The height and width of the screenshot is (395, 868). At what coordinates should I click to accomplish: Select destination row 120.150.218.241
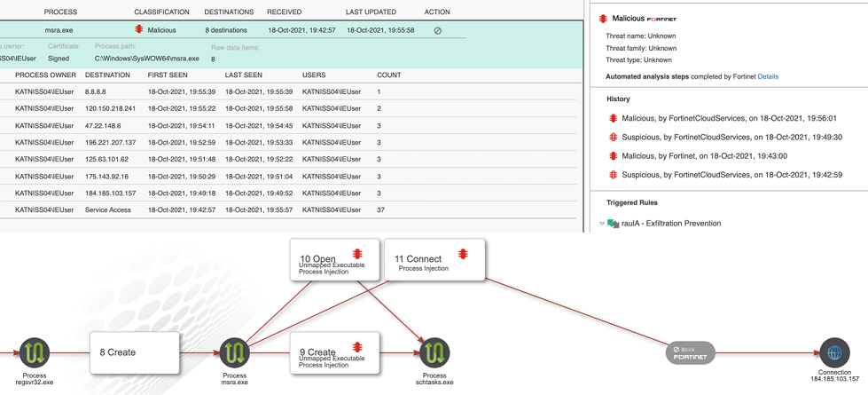[289, 108]
